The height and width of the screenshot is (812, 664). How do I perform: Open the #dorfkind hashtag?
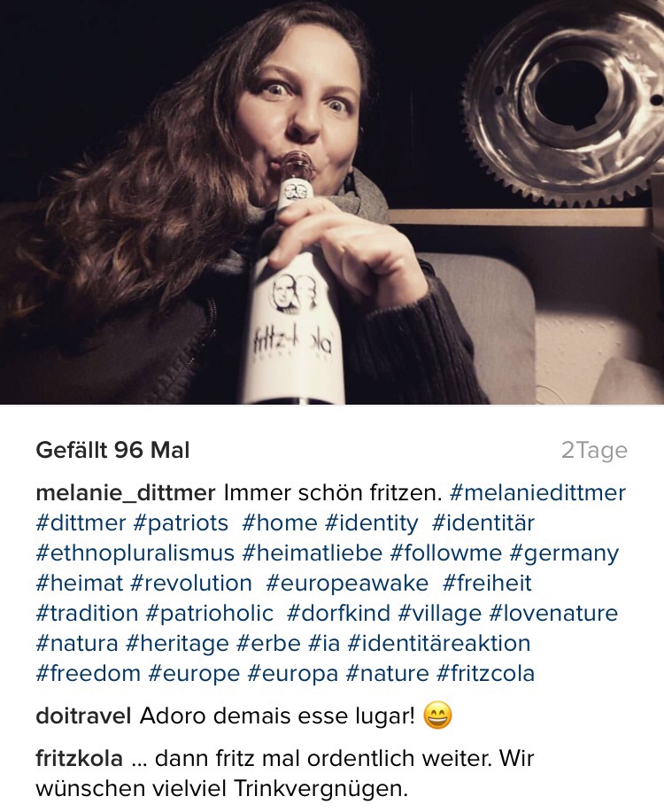(338, 613)
